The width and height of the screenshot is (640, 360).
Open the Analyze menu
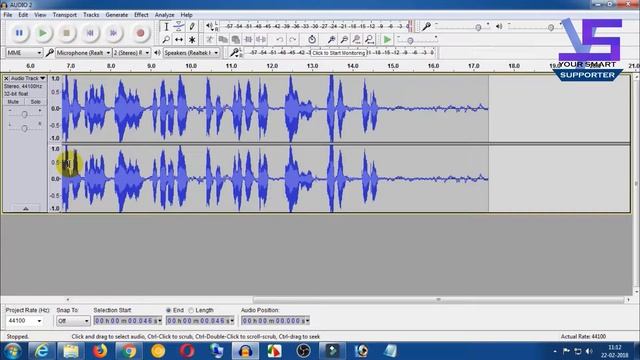click(x=164, y=15)
